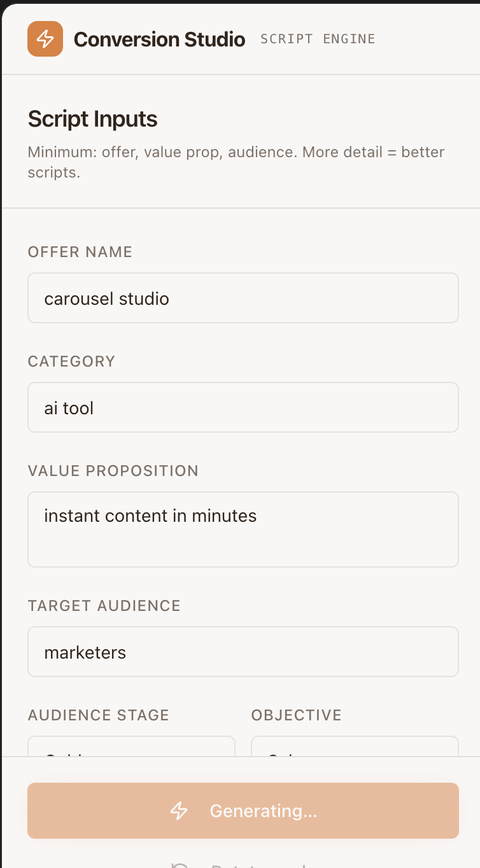
Task: Click the OFFER NAME field label
Action: tap(80, 252)
